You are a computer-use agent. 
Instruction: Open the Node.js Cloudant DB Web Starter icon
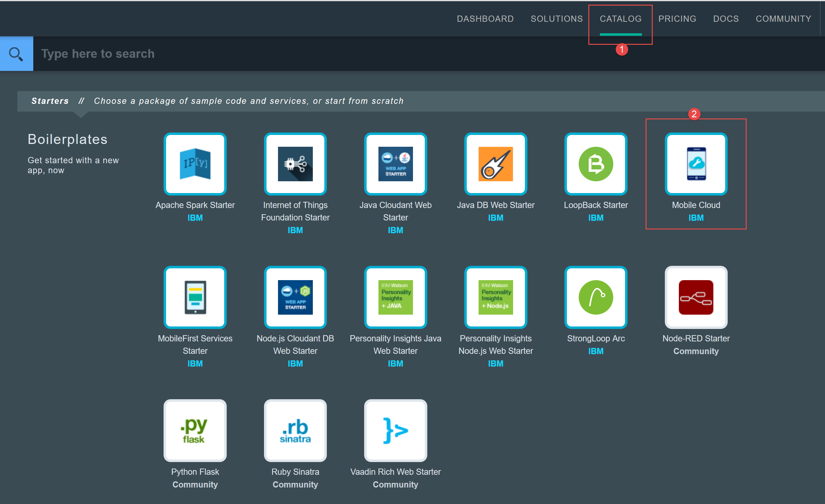[x=295, y=297]
